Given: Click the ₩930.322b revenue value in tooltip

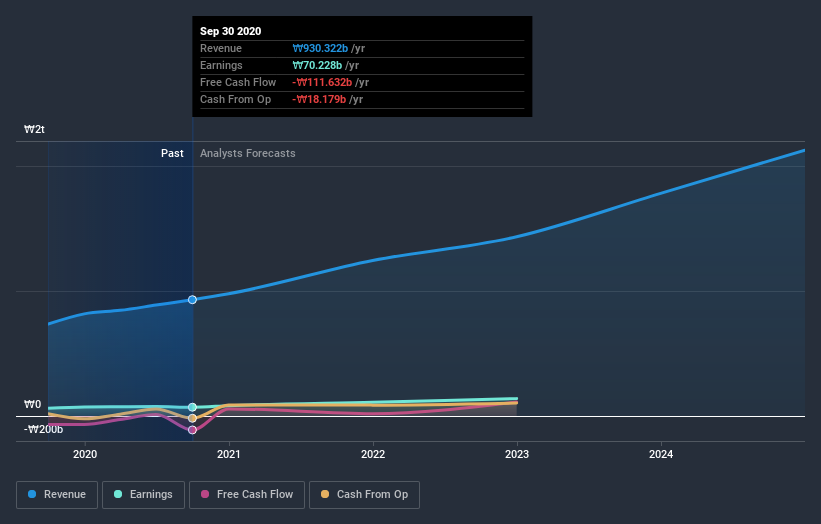Looking at the screenshot, I should coord(320,48).
